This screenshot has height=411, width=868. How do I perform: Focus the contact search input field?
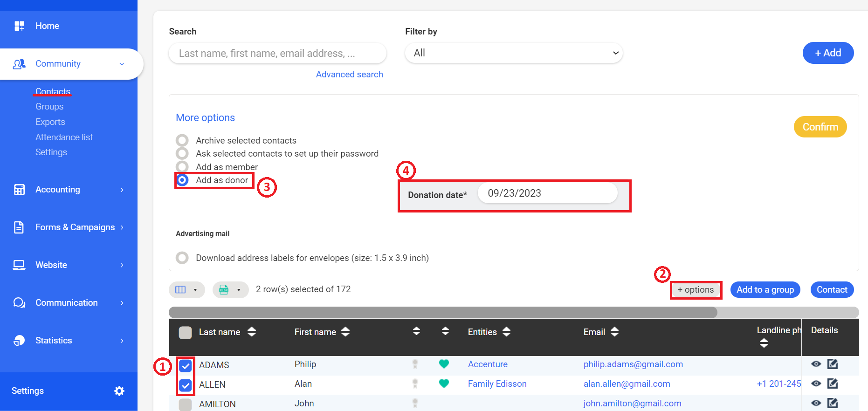(278, 53)
